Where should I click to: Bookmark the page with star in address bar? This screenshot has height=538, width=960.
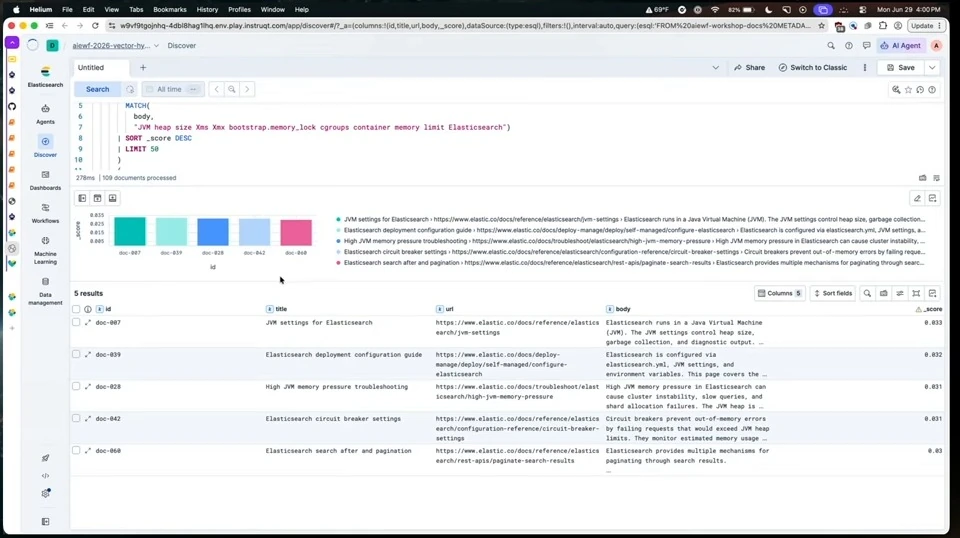pyautogui.click(x=822, y=26)
